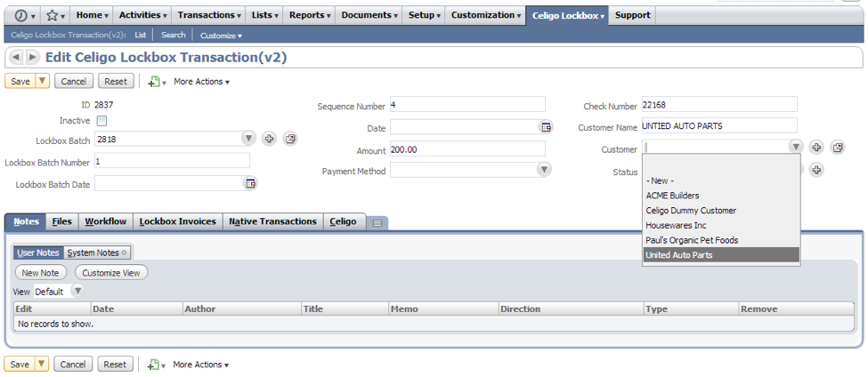This screenshot has height=377, width=868.
Task: Go to the next record arrow
Action: [33, 57]
